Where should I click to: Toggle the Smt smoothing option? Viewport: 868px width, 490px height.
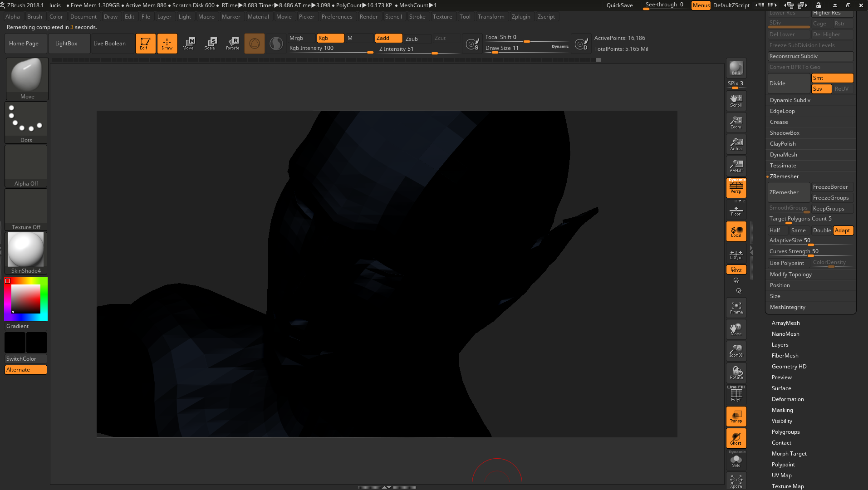832,78
